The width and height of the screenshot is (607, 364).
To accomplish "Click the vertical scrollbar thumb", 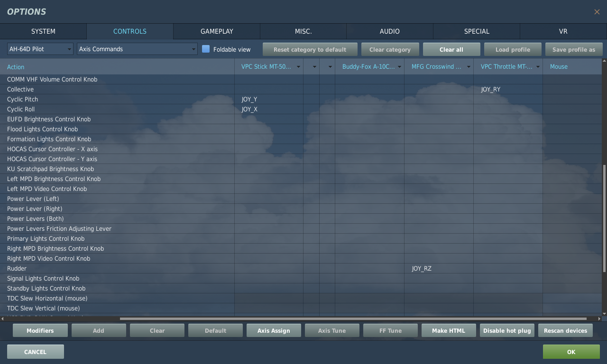I will click(x=604, y=218).
